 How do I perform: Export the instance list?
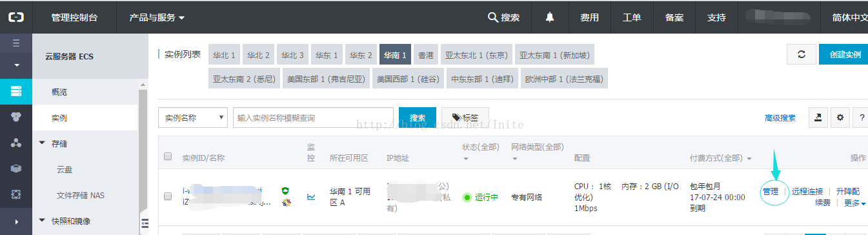point(818,117)
